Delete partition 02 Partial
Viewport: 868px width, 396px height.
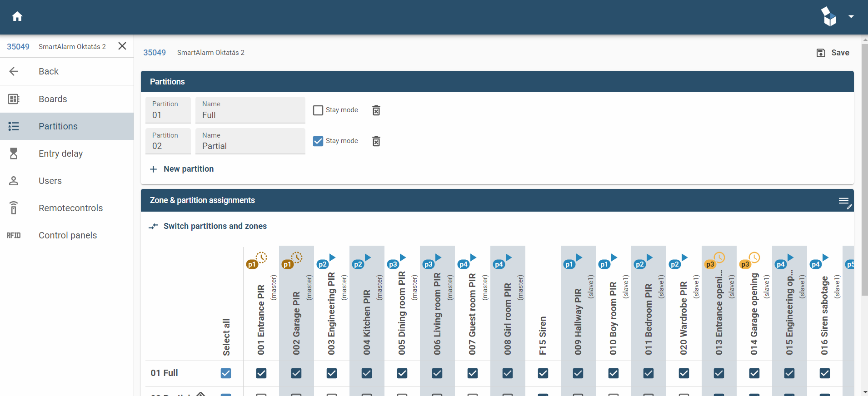pyautogui.click(x=376, y=141)
